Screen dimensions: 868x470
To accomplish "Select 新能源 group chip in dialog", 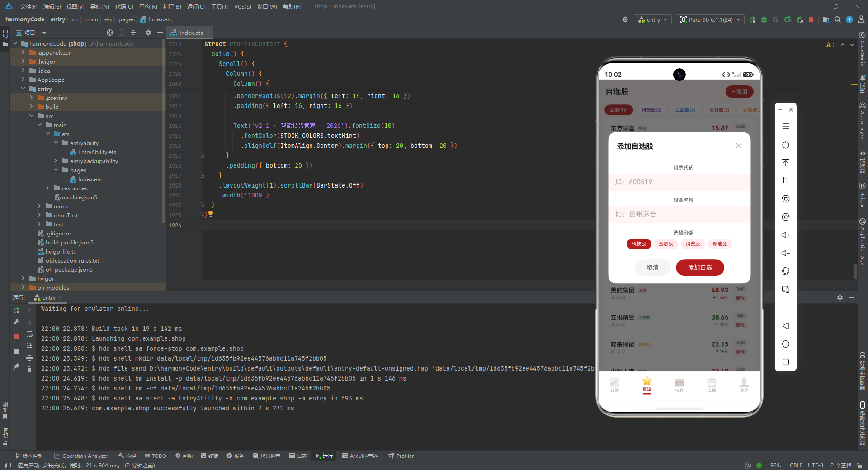I will click(720, 244).
